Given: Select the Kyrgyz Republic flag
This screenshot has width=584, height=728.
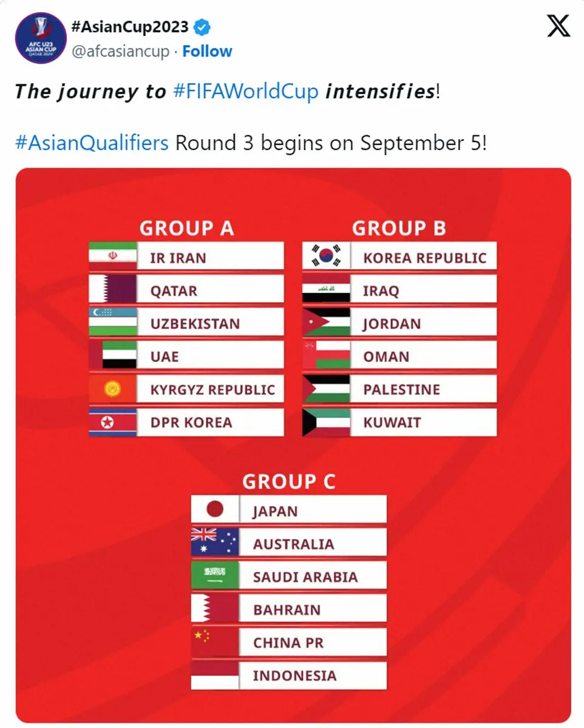Looking at the screenshot, I should point(113,389).
